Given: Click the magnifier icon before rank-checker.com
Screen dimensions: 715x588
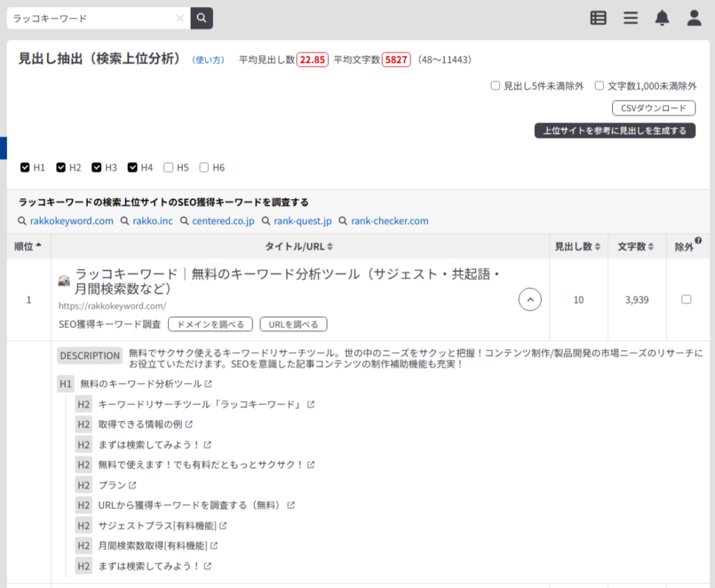Looking at the screenshot, I should [343, 221].
